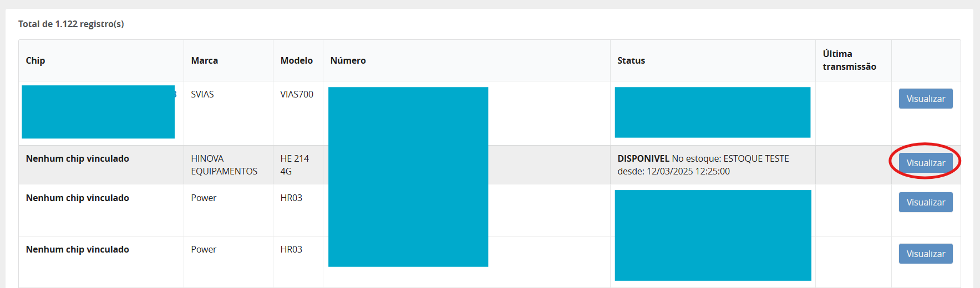The image size is (980, 288).
Task: Click DISPONIVEL status text in HINOVA row
Action: pyautogui.click(x=643, y=158)
